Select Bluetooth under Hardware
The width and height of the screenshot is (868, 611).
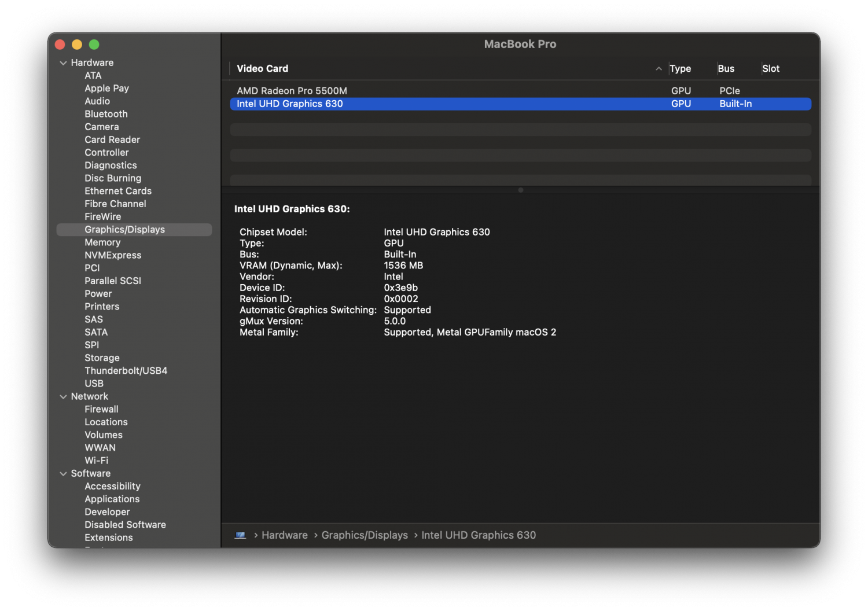(106, 113)
